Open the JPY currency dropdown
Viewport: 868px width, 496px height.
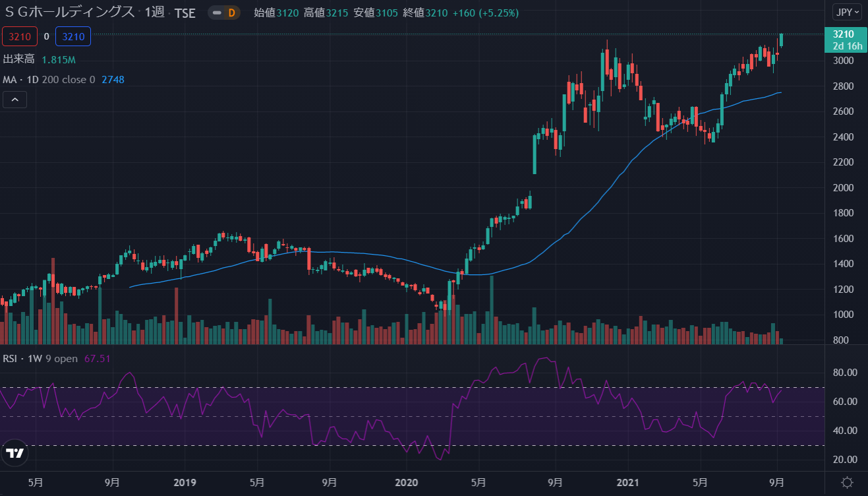click(x=846, y=12)
